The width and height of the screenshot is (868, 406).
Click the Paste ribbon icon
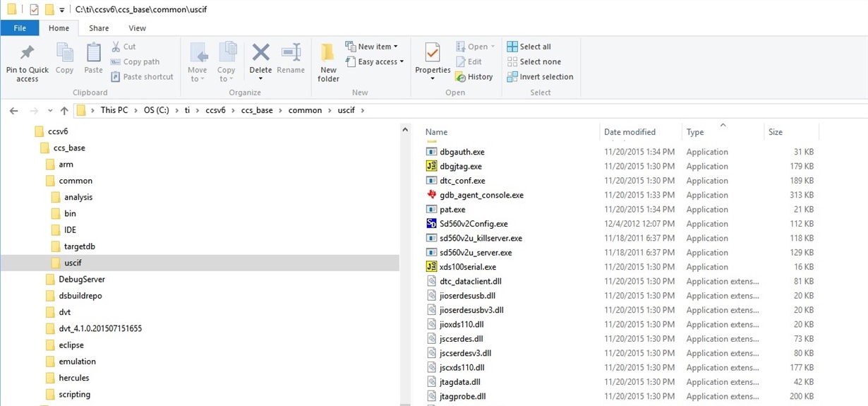point(93,53)
